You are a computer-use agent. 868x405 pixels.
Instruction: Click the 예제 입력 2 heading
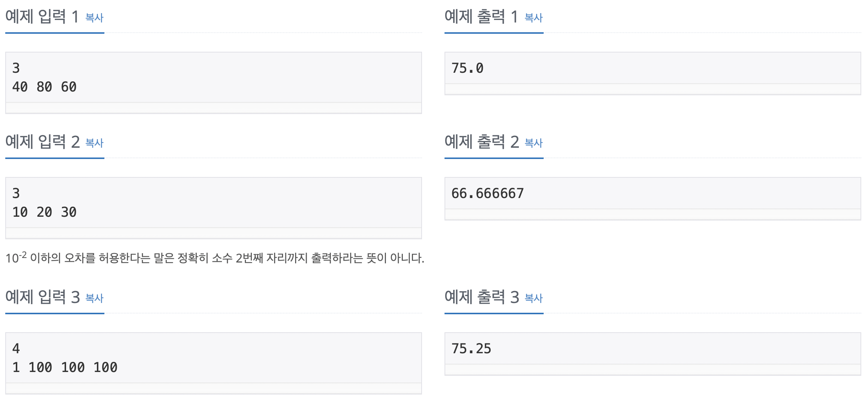42,142
